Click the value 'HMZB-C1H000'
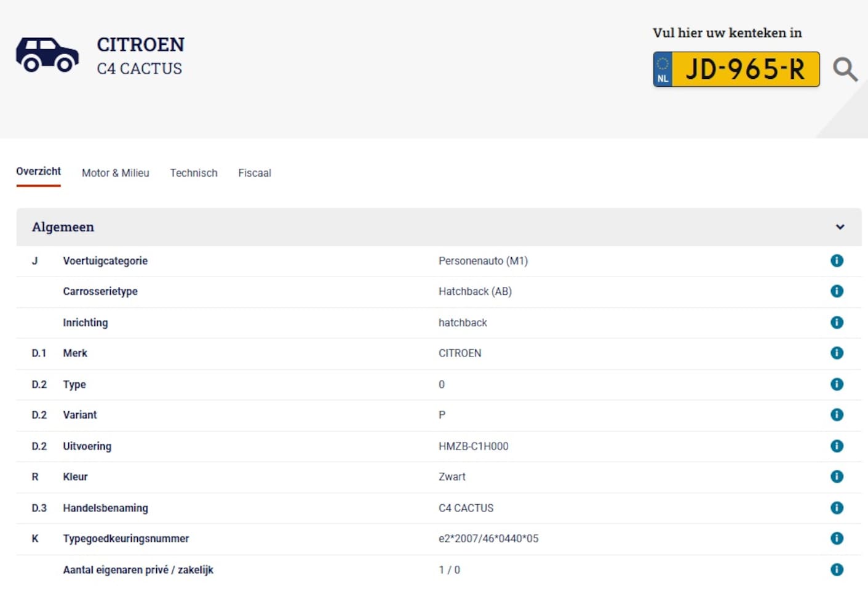The image size is (868, 591). pyautogui.click(x=473, y=446)
